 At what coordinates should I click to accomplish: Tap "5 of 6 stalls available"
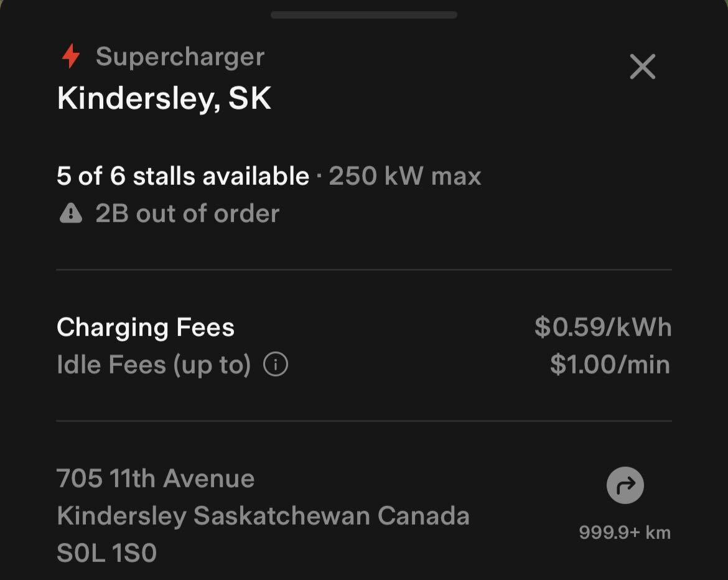(x=182, y=176)
